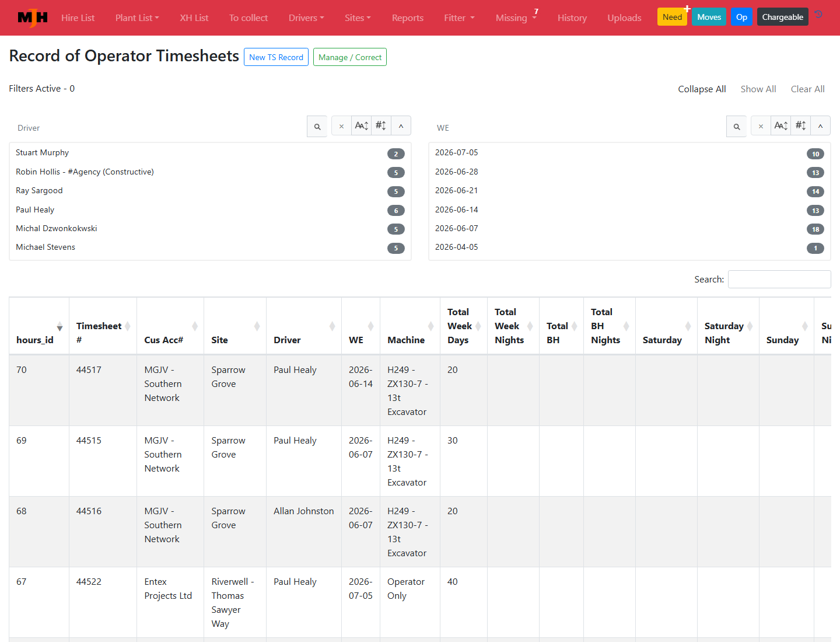Screen dimensions: 840x642
Task: Toggle the Ray Sargood driver filter
Action: point(210,191)
